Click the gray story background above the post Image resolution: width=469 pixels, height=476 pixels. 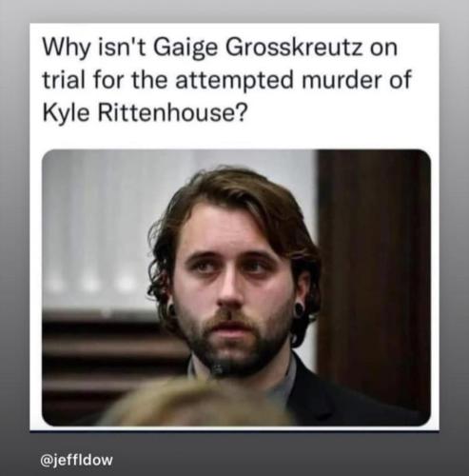234,11
